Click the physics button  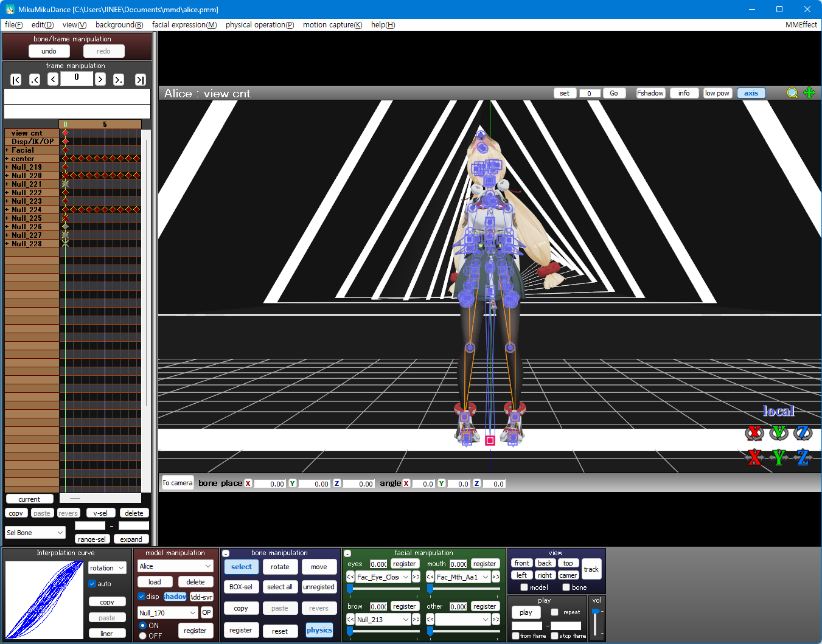319,630
